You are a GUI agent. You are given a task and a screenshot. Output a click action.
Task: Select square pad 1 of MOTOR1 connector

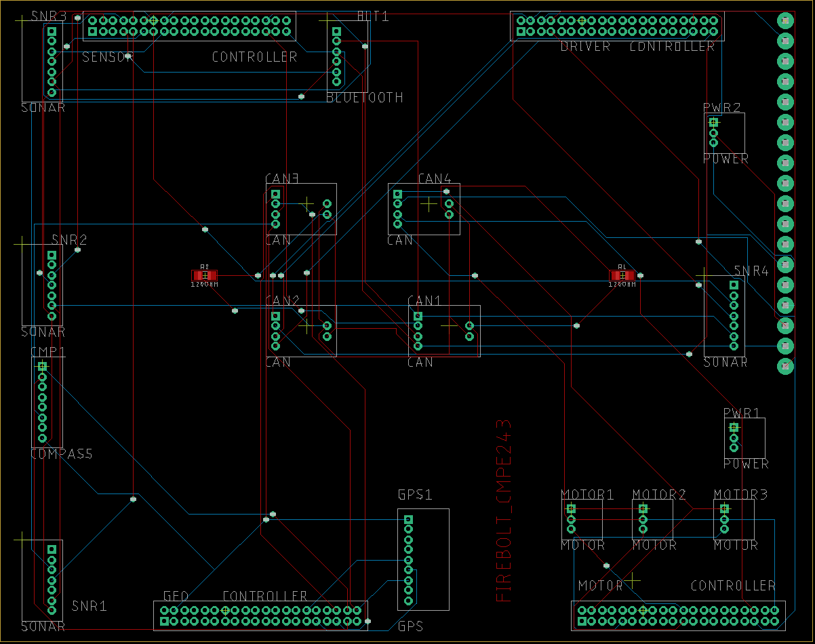click(571, 509)
